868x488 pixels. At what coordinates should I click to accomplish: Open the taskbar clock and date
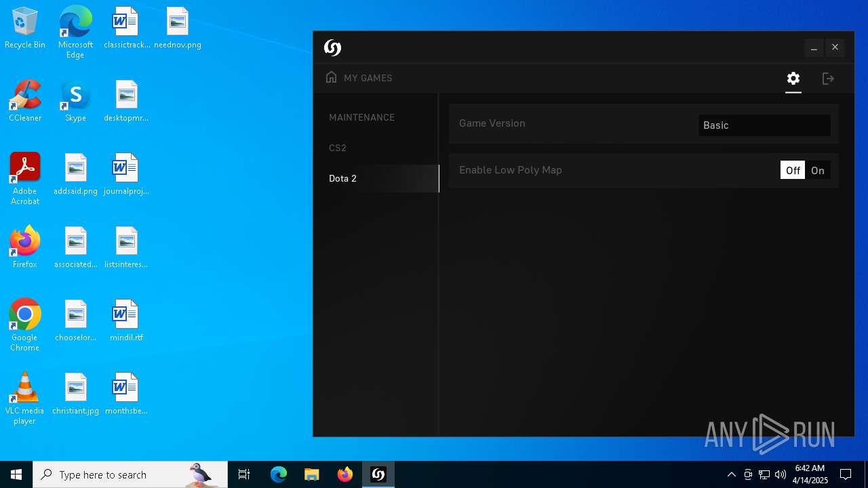point(810,474)
